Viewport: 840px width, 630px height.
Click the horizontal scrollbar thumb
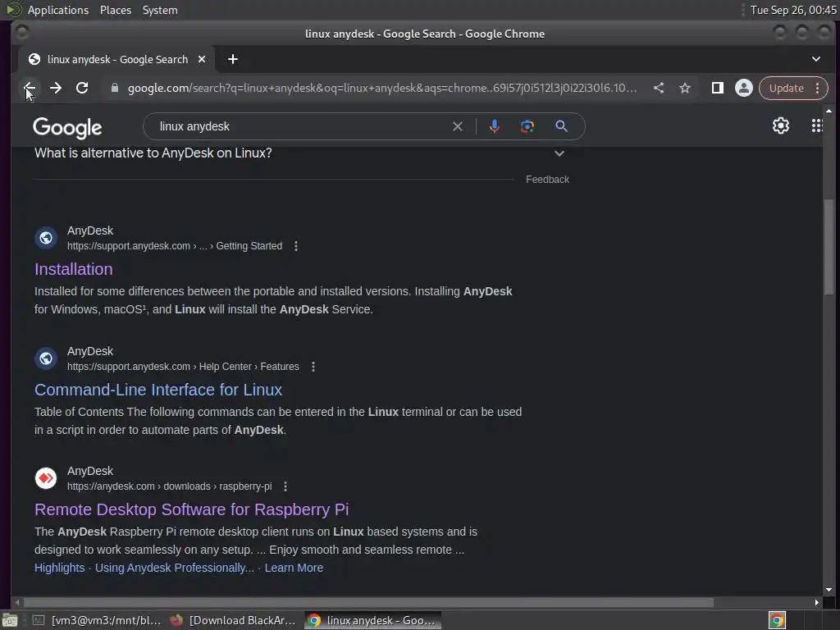coord(367,603)
